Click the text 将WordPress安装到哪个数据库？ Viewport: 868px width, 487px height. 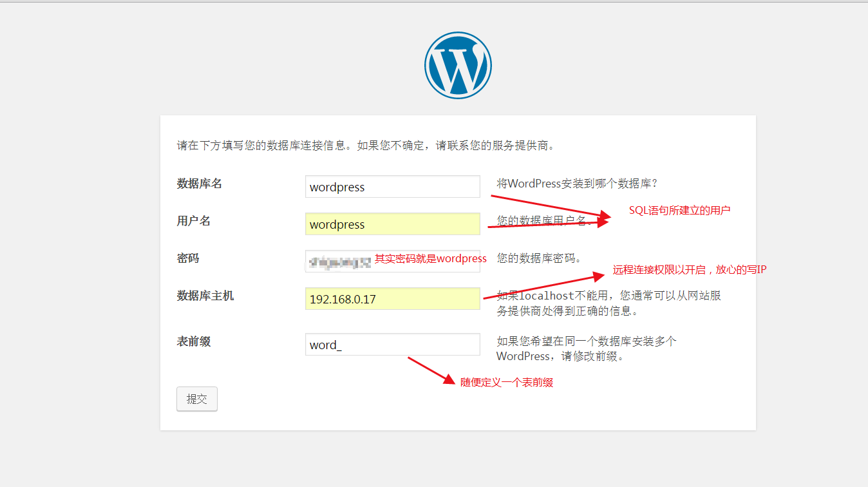578,184
